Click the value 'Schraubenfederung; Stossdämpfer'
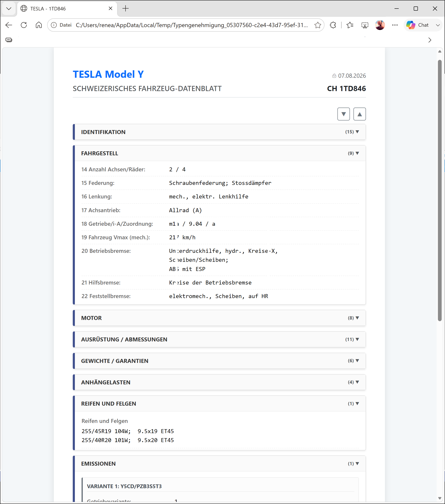445x504 pixels. (220, 183)
